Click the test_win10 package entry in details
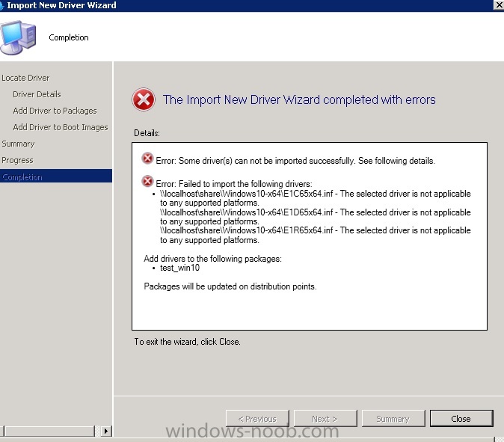 click(x=179, y=268)
